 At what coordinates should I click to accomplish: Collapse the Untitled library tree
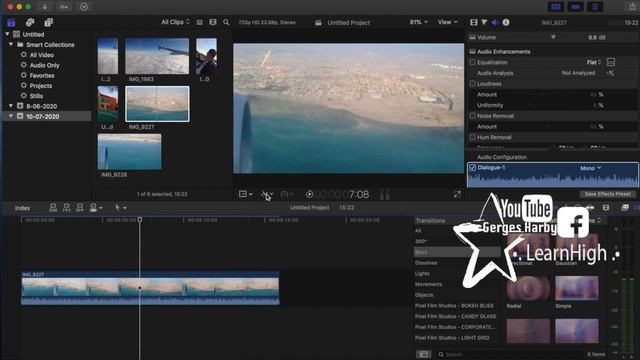tap(7, 34)
